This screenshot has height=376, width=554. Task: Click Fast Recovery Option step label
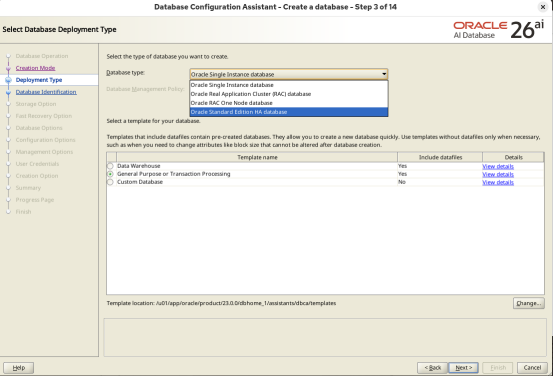43,116
